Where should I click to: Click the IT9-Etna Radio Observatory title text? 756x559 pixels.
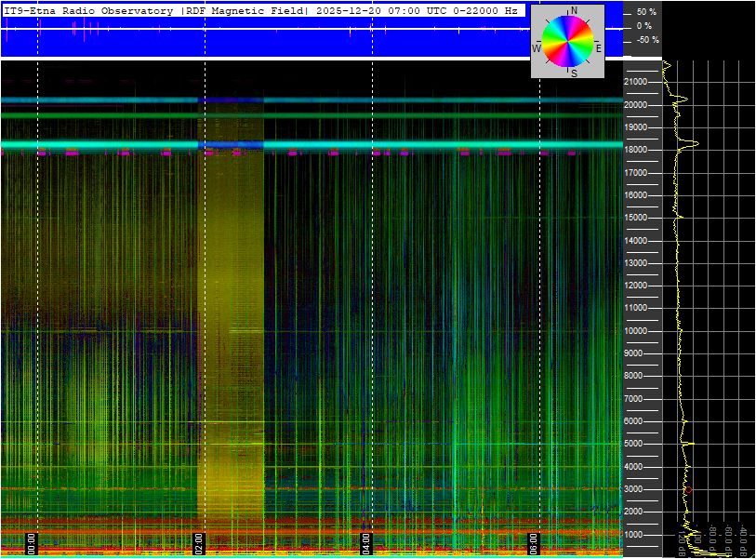click(88, 10)
